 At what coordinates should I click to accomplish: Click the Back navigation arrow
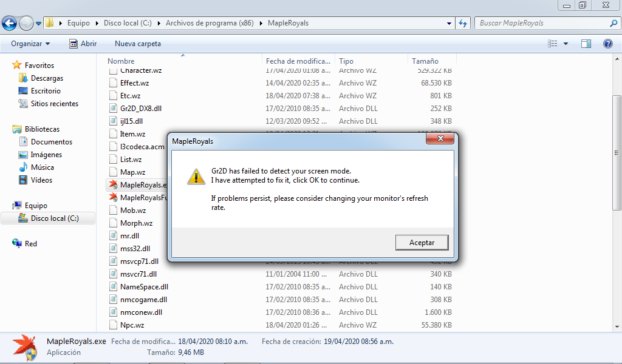pos(10,24)
